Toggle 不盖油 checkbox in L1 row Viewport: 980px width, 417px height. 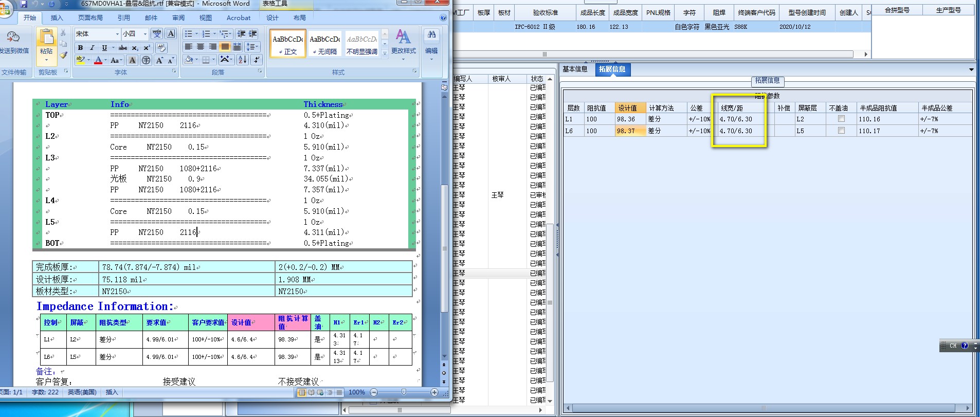(841, 119)
